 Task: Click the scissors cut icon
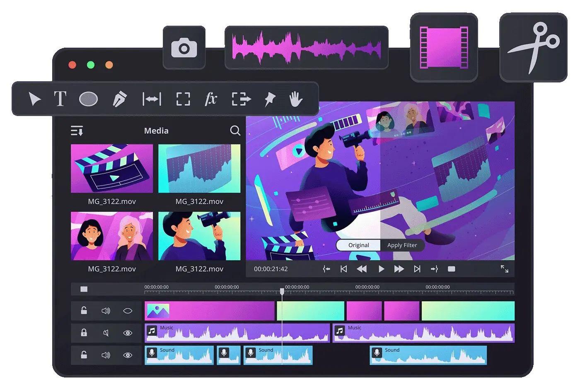(x=533, y=47)
